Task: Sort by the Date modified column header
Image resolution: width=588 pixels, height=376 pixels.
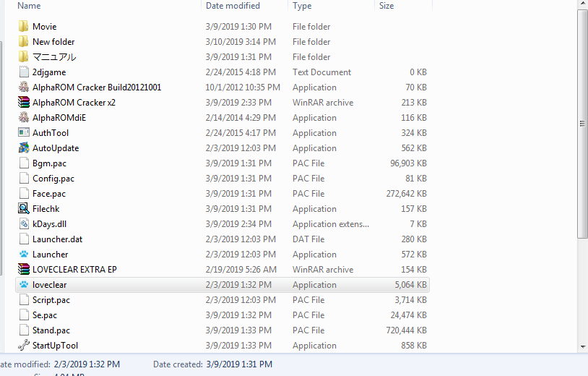Action: (x=233, y=6)
